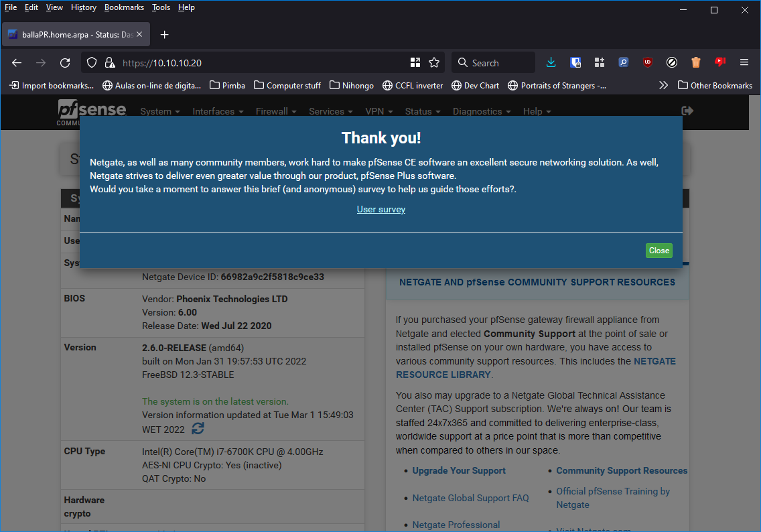The image size is (761, 532).
Task: Click the version update check refresh icon
Action: 198,428
